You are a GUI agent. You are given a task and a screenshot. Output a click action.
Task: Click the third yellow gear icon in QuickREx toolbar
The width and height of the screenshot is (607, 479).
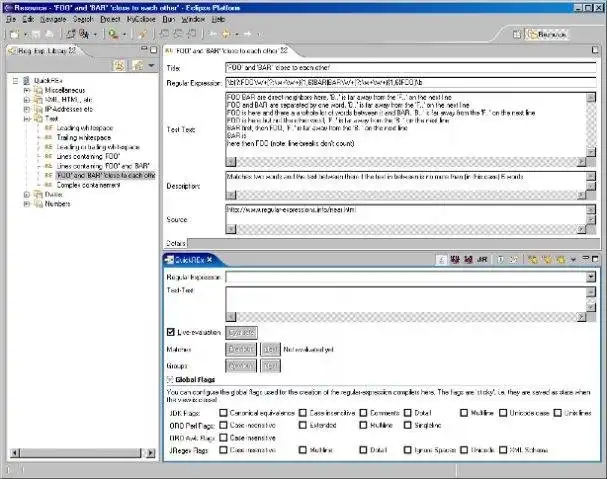[561, 259]
